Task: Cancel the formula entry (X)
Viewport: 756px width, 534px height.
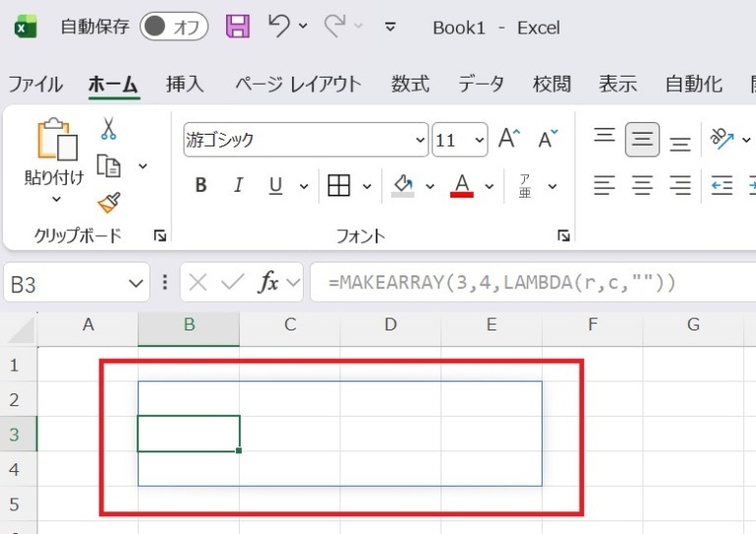Action: click(x=198, y=282)
